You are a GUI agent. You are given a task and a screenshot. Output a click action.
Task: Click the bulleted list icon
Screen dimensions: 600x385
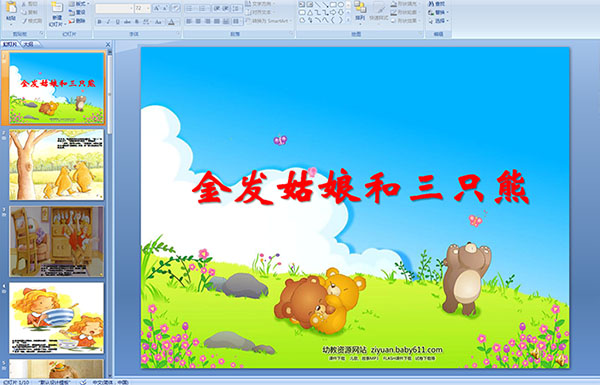(190, 8)
